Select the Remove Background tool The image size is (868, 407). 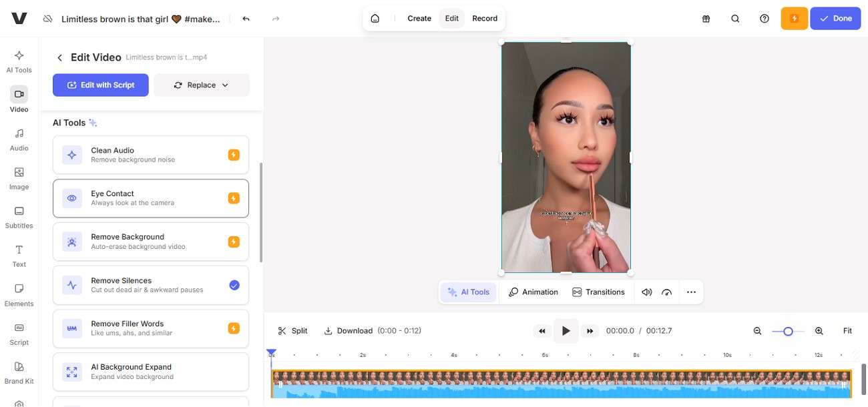coord(151,242)
